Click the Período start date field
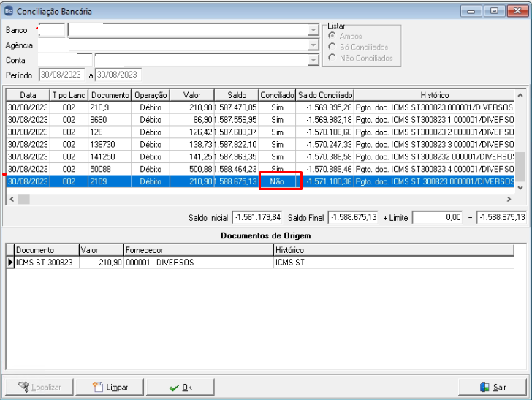Image resolution: width=532 pixels, height=400 pixels. [61, 75]
